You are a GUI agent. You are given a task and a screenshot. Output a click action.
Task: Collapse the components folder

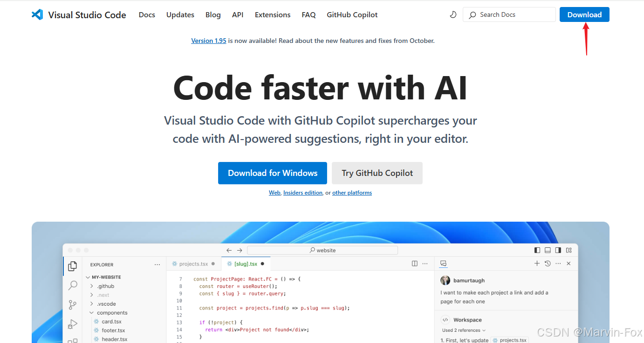92,313
